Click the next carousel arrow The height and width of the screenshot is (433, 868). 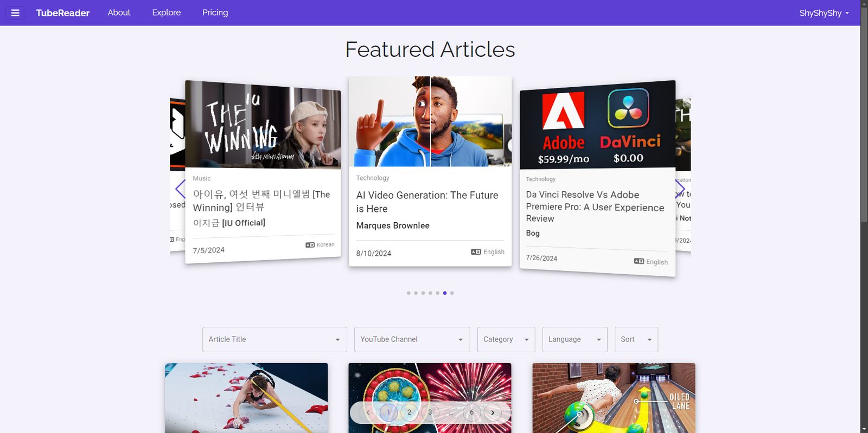680,189
